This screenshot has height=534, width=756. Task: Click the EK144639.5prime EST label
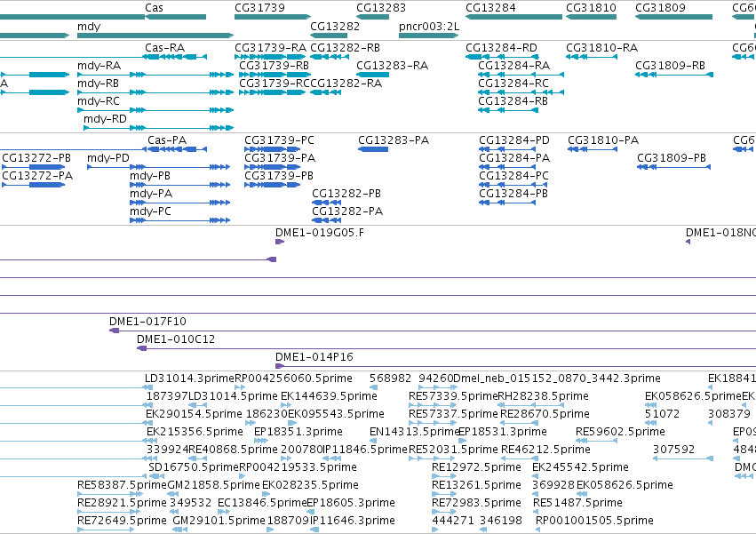(329, 396)
